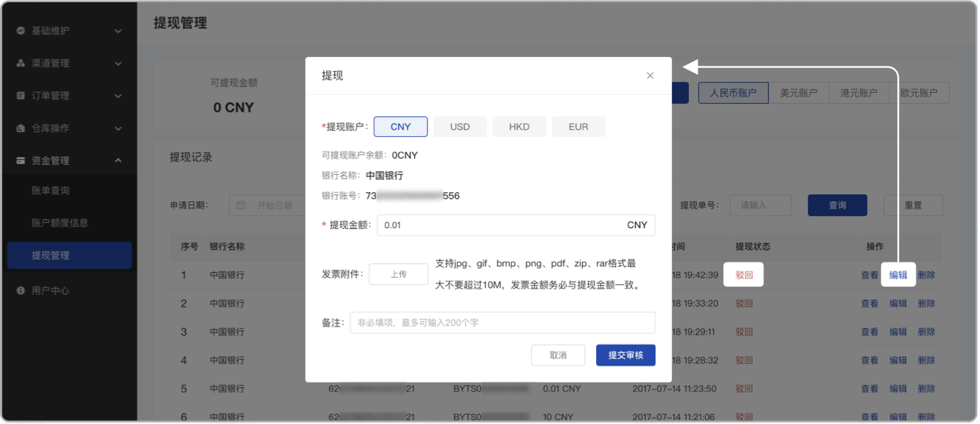The width and height of the screenshot is (980, 424).
Task: Switch to the 美元账户 tab
Action: (797, 93)
